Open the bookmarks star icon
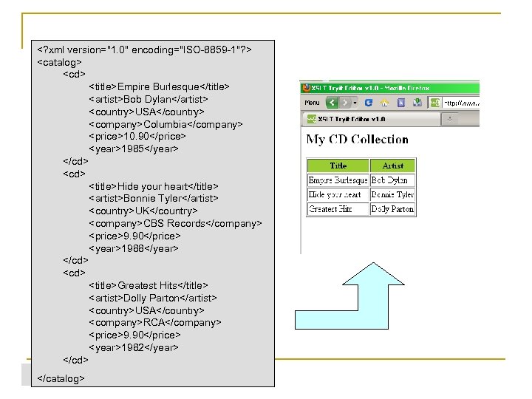The height and width of the screenshot is (399, 532). click(x=401, y=103)
